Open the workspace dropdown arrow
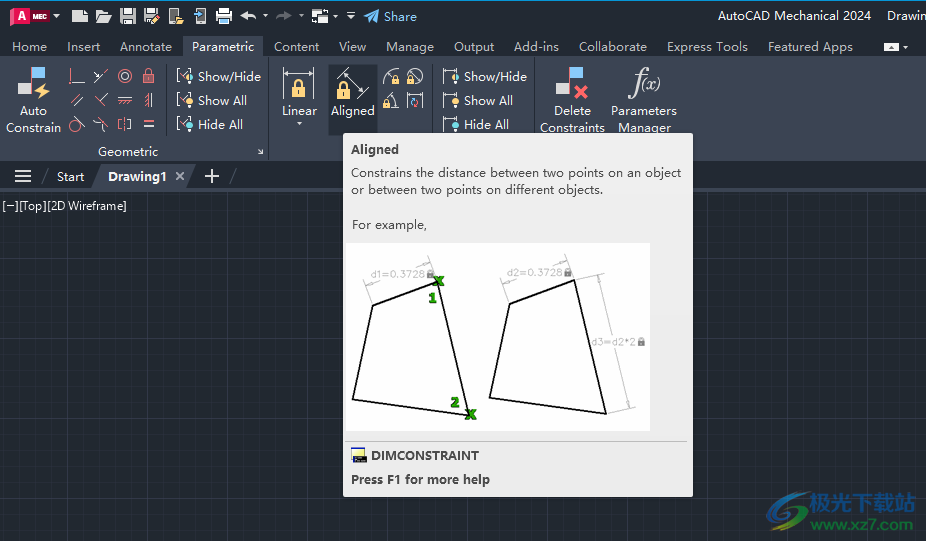This screenshot has height=541, width=926. coord(335,16)
